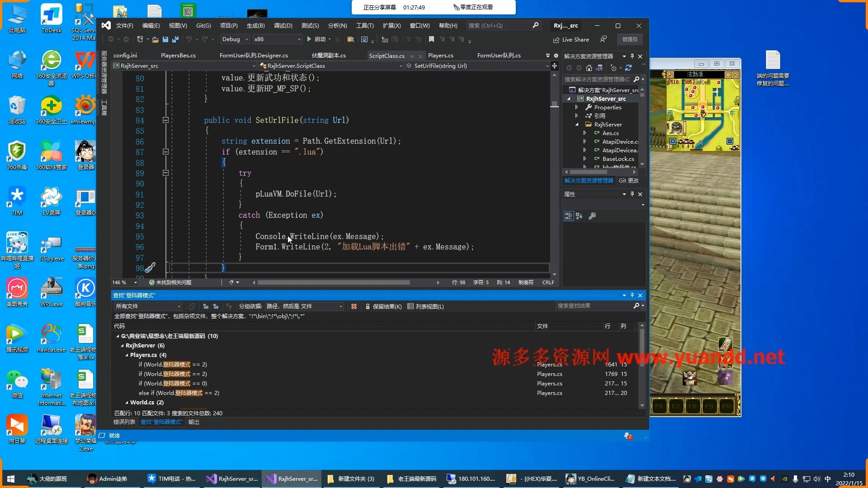
Task: Click the green Start debugging arrow
Action: tap(309, 39)
